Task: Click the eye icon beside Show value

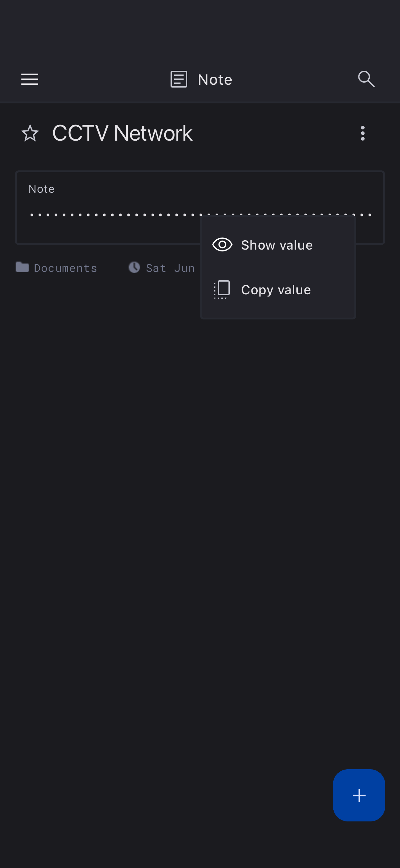Action: (x=222, y=245)
